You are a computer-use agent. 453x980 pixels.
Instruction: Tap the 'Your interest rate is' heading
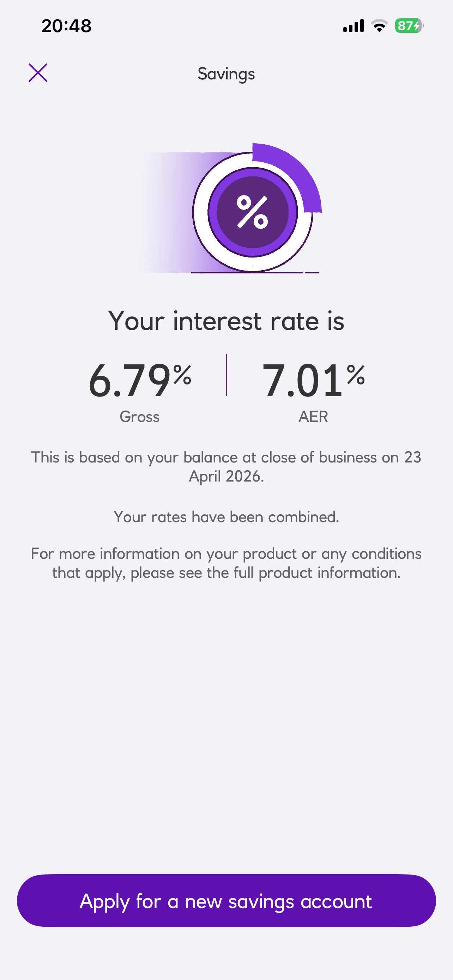pos(226,321)
